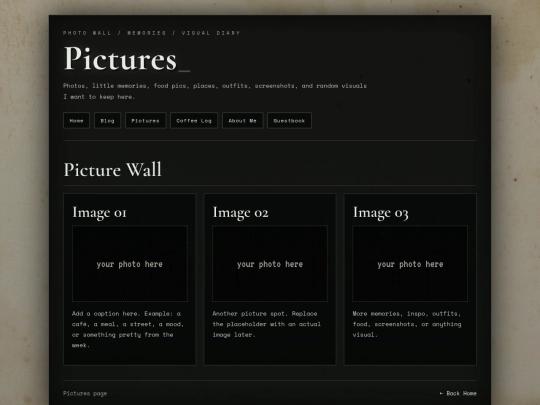
Task: Click the caption starting 'Another picture spot'
Action: pyautogui.click(x=267, y=324)
